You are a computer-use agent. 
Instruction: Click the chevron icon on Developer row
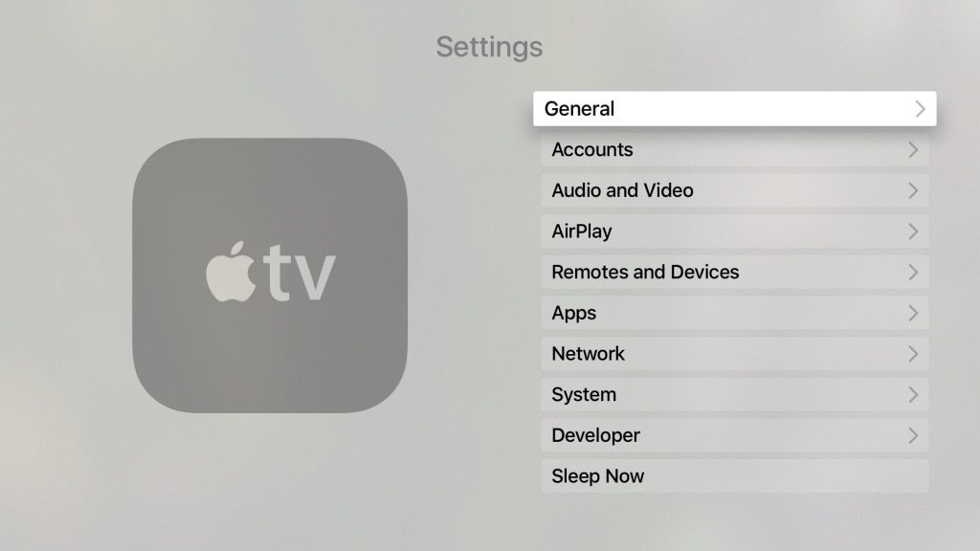pos(913,435)
